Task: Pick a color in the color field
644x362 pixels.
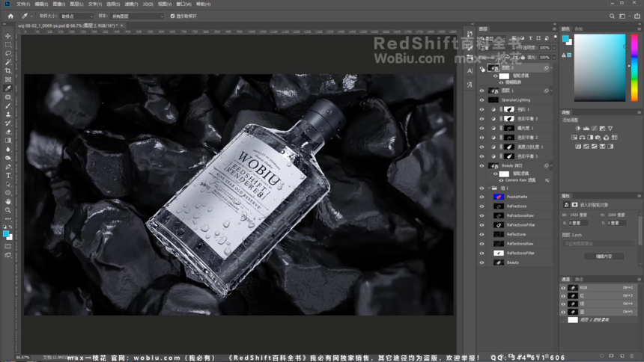Action: point(600,68)
